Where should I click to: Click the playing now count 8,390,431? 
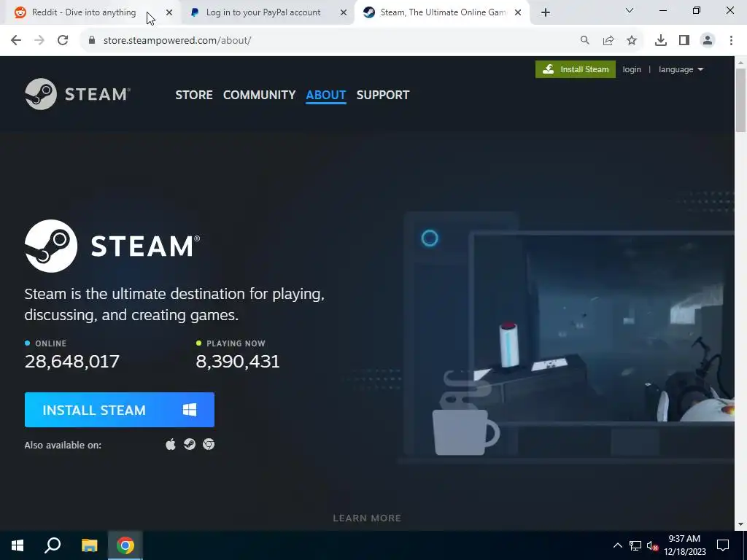238,362
